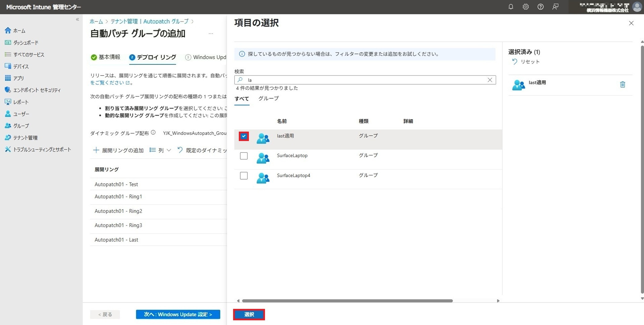Image resolution: width=644 pixels, height=325 pixels.
Task: Click the ホーム breadcrumb link
Action: pos(96,21)
